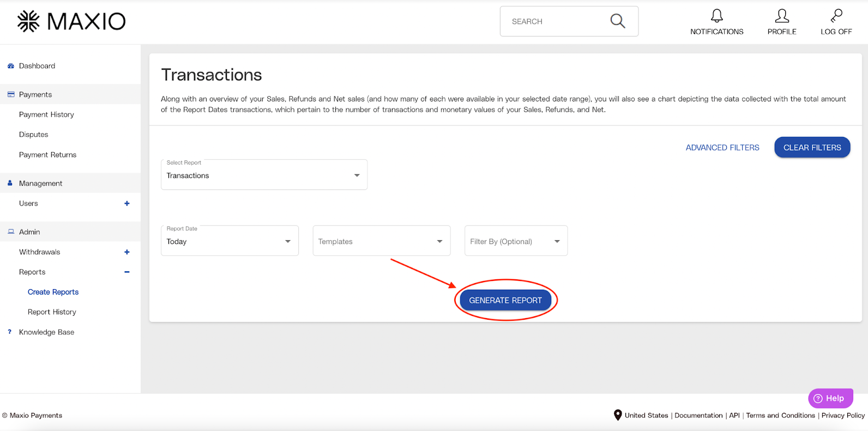Click the search magnifier icon
Image resolution: width=868 pixels, height=431 pixels.
[617, 21]
